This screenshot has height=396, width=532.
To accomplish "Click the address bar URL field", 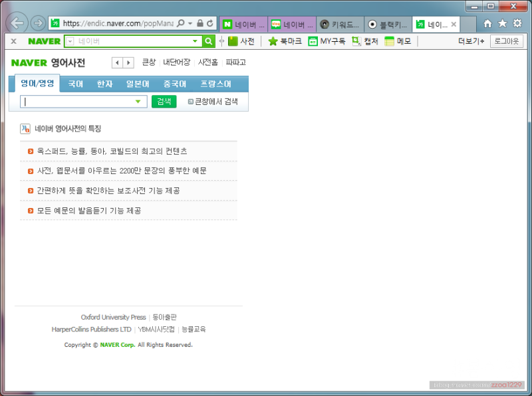I will pos(118,23).
